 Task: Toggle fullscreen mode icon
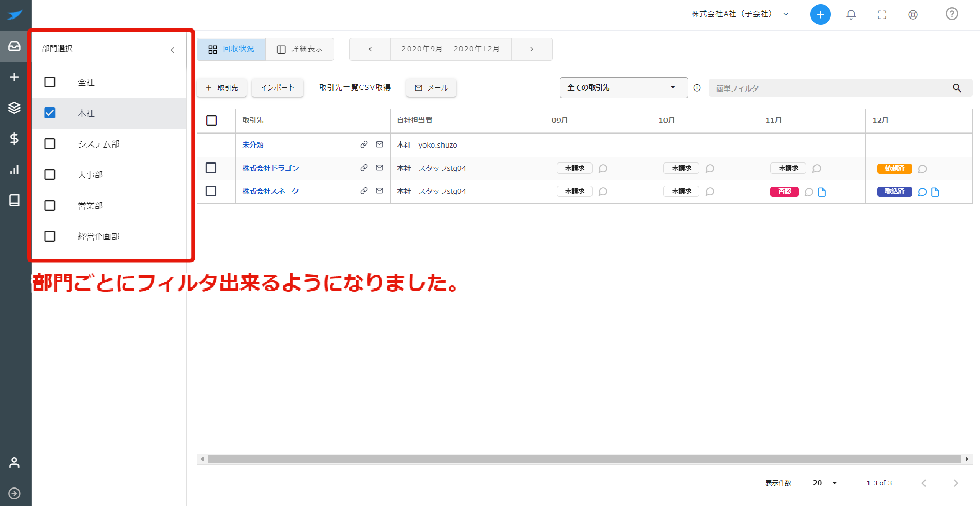tap(882, 15)
